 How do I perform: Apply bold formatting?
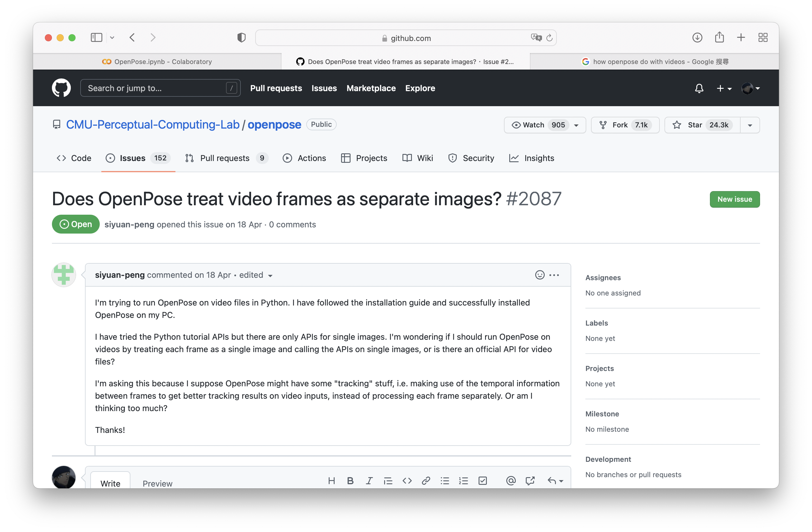pos(350,481)
